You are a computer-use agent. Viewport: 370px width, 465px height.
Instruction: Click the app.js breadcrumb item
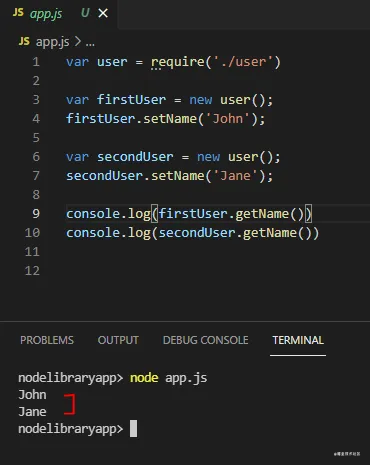pyautogui.click(x=52, y=42)
